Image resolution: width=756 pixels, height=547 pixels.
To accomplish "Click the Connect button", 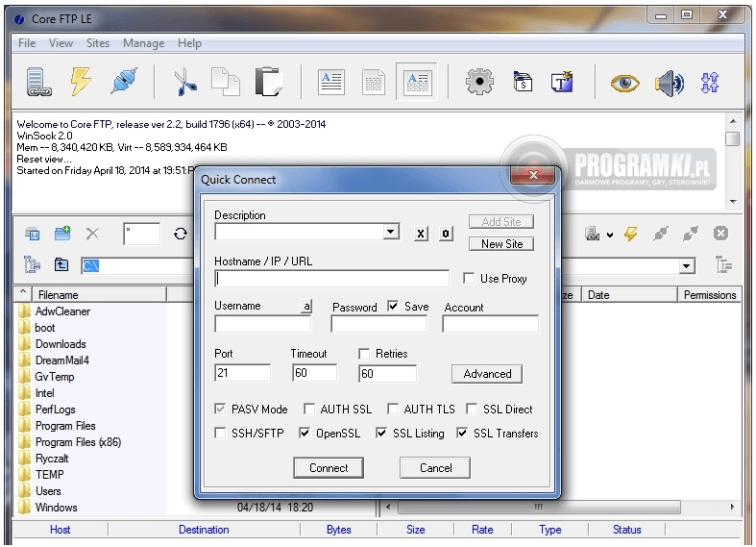I will [329, 468].
